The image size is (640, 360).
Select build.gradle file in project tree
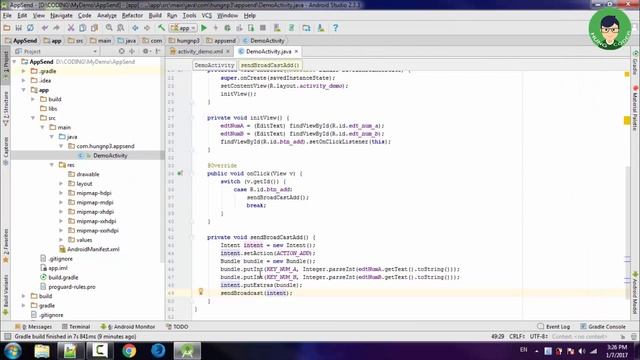59,277
